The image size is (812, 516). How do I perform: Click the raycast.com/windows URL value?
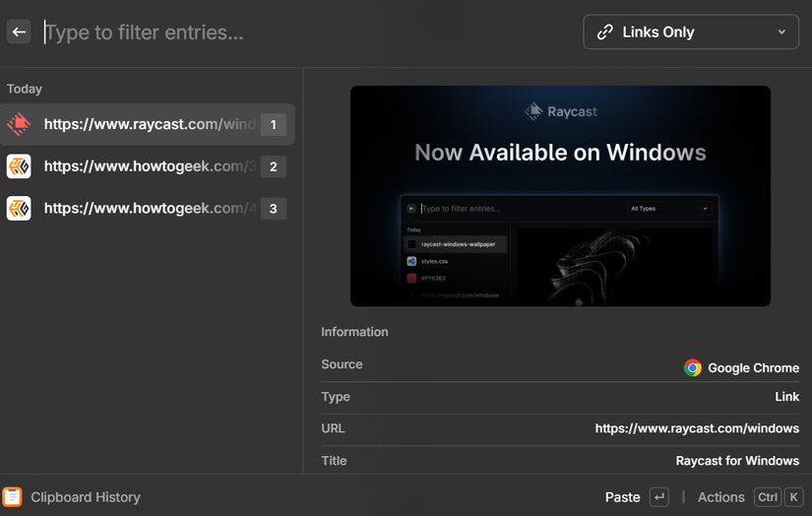(x=697, y=428)
